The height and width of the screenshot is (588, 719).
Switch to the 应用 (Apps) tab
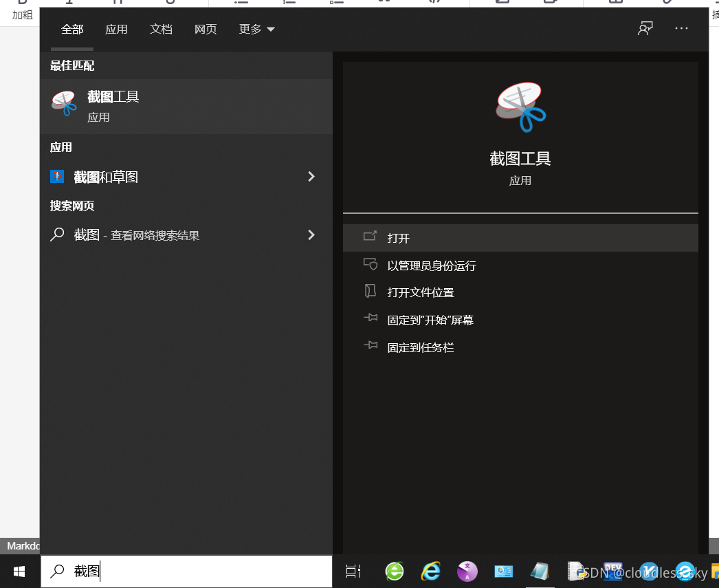116,29
